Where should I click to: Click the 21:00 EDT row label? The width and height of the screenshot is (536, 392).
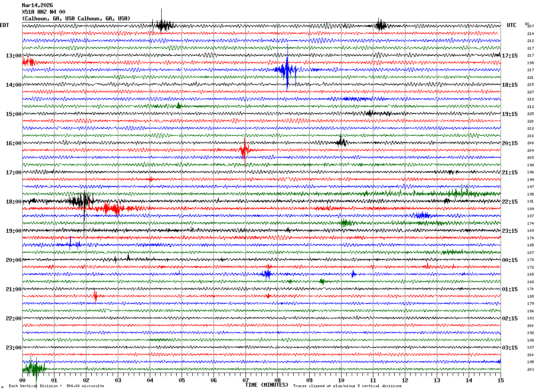coord(14,289)
